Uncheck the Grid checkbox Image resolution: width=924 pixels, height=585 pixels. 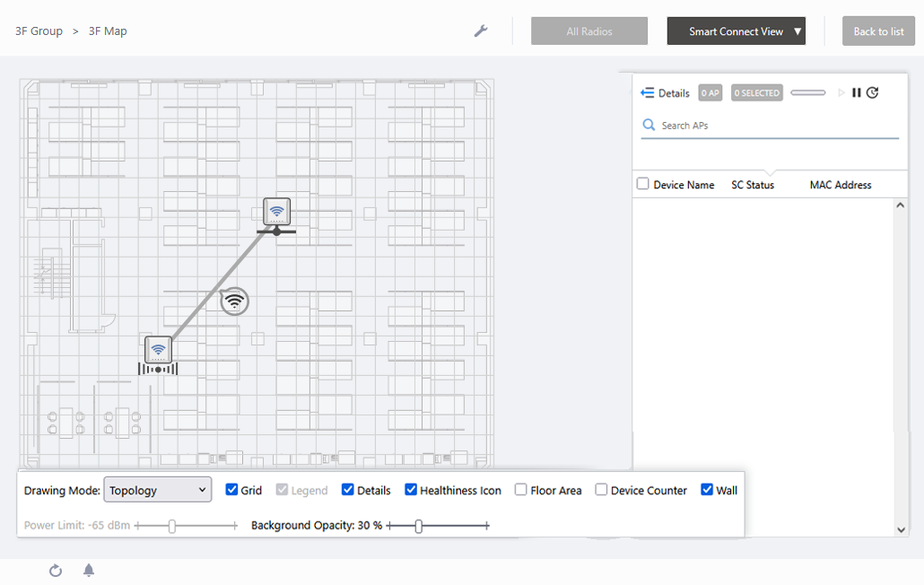coord(231,490)
